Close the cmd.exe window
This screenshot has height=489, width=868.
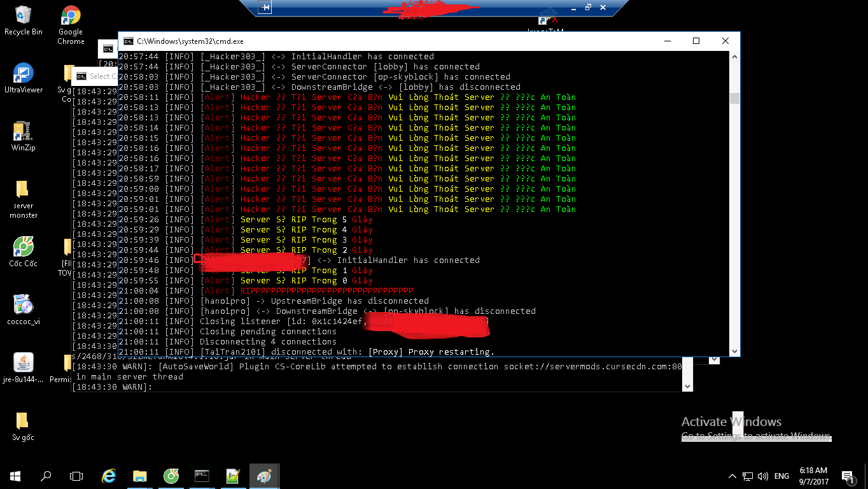click(725, 41)
